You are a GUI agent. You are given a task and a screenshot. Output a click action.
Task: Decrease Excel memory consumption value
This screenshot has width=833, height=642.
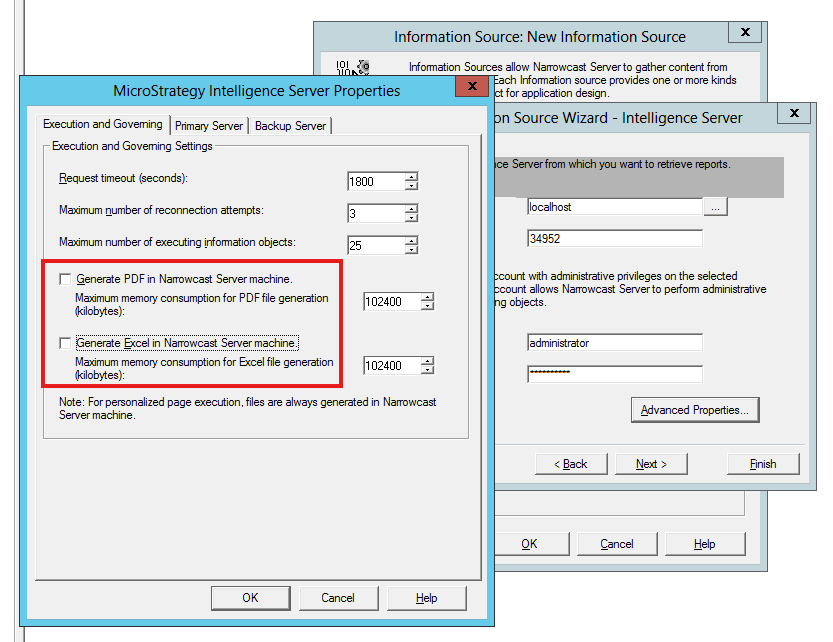click(428, 370)
